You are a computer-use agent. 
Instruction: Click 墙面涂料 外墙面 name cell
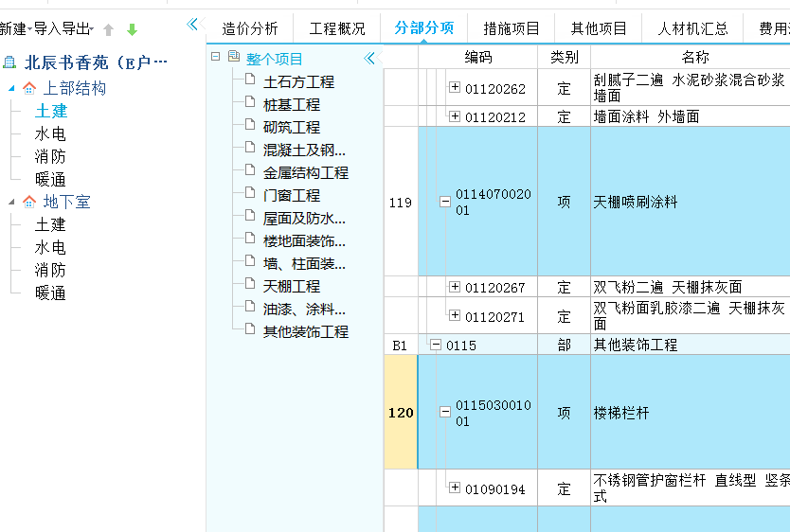(x=691, y=116)
